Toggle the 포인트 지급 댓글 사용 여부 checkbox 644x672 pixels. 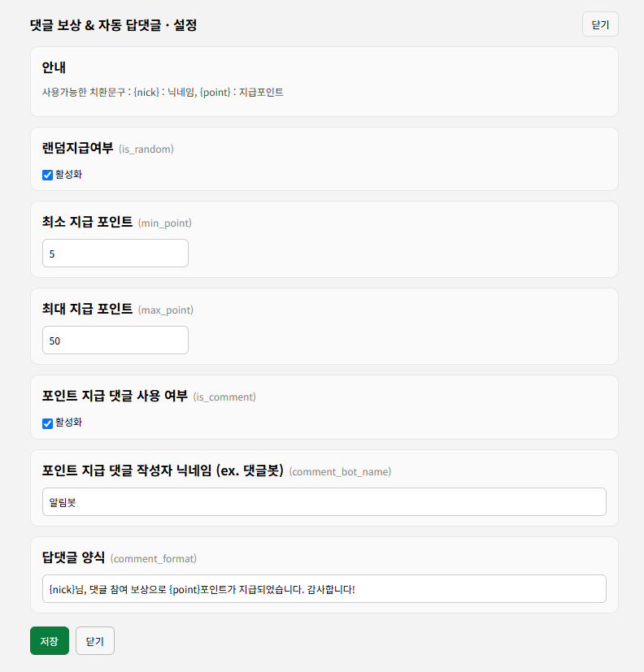click(48, 423)
